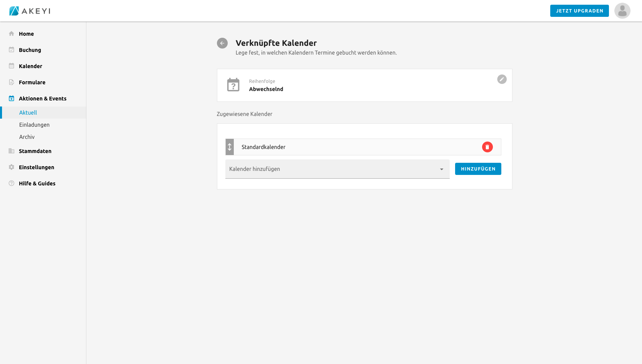Image resolution: width=642 pixels, height=364 pixels.
Task: Click the back arrow next to Verknüpfte Kalender
Action: pos(222,43)
